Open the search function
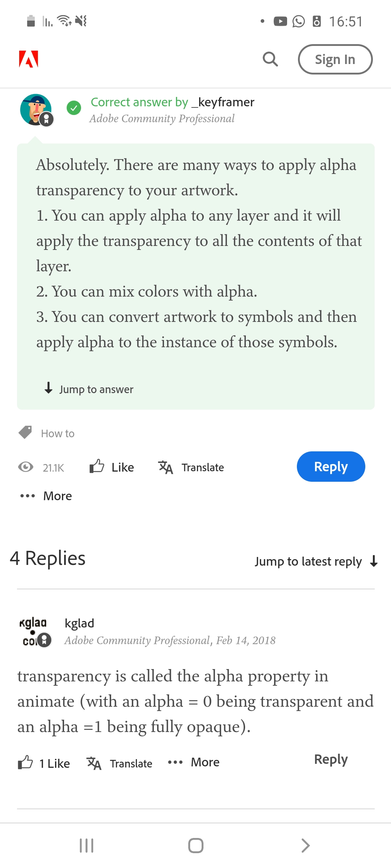391x868 pixels. click(x=270, y=60)
